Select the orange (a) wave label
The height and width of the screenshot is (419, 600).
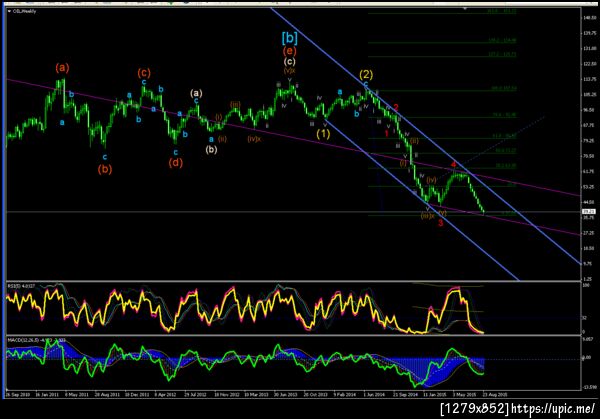[x=62, y=68]
